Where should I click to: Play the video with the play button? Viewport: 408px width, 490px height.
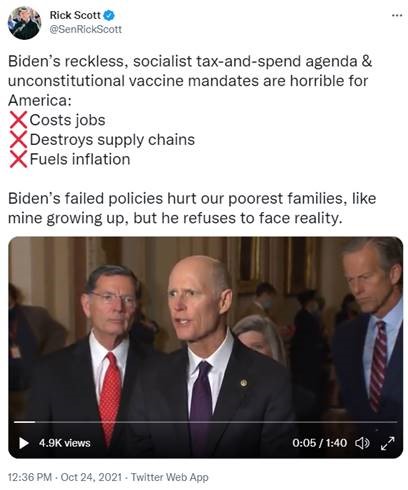24,443
